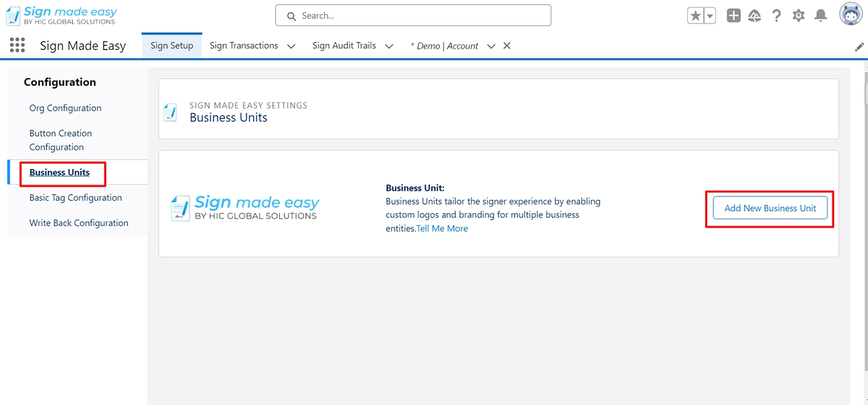Open the Sign Audit Trails tab

344,46
